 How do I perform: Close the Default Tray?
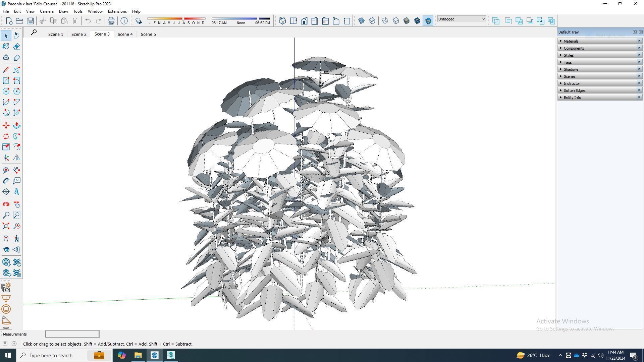coord(641,32)
